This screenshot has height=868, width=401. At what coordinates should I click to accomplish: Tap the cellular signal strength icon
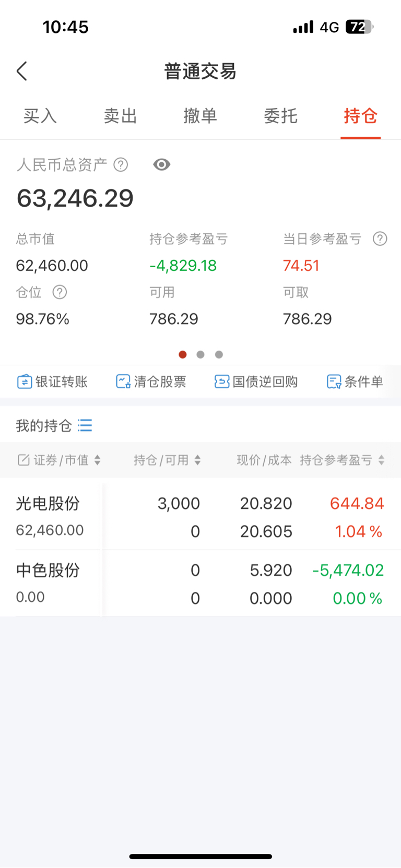[303, 27]
